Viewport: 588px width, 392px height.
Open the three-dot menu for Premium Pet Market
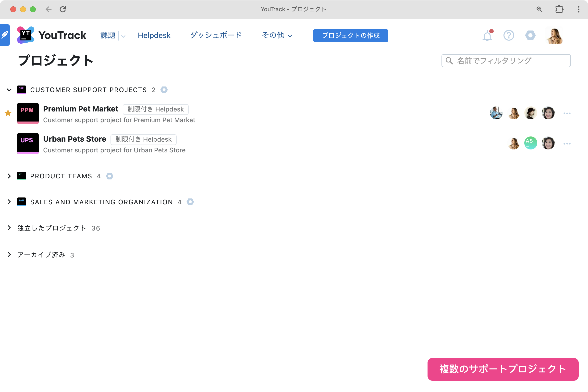[567, 113]
